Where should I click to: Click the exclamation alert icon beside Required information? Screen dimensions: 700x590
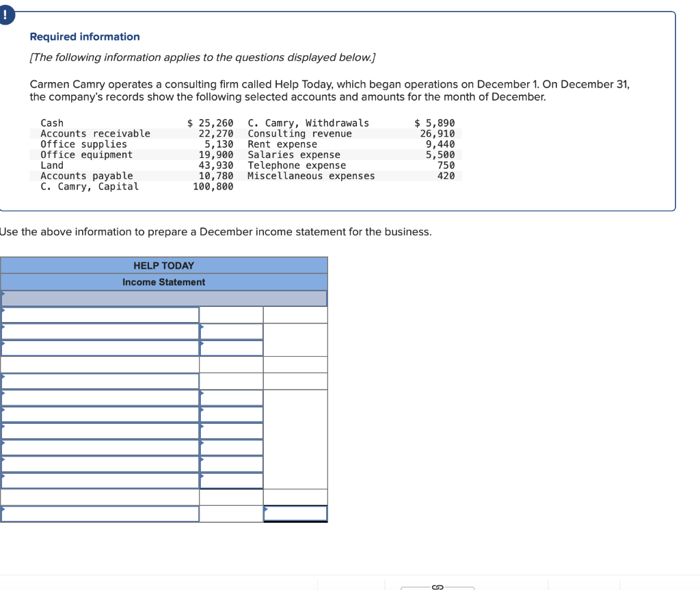coord(5,15)
